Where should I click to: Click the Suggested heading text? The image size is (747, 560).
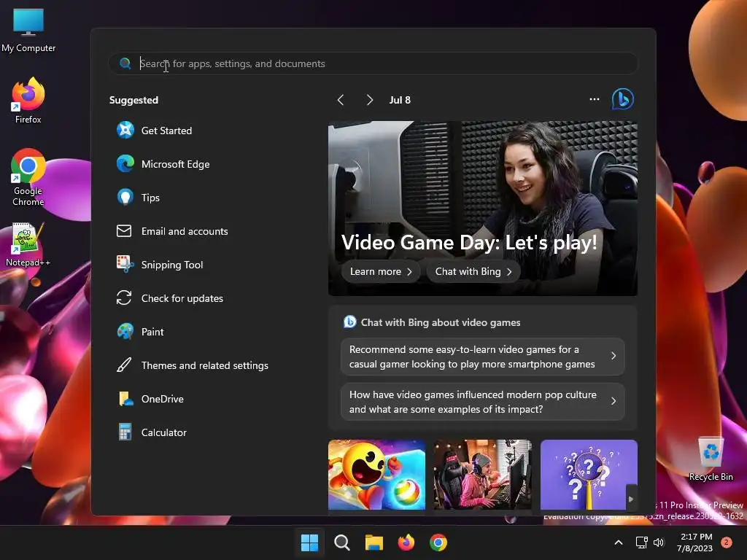pyautogui.click(x=133, y=100)
